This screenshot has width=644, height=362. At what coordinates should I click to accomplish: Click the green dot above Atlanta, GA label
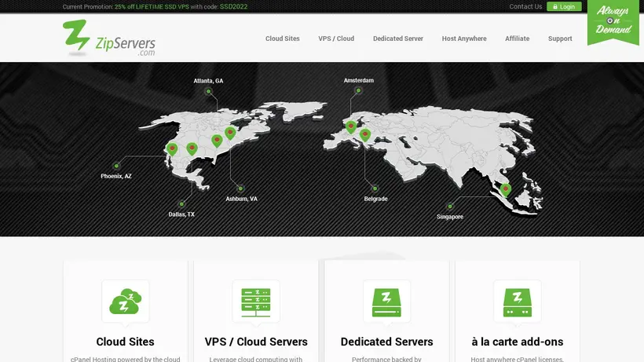tap(209, 91)
